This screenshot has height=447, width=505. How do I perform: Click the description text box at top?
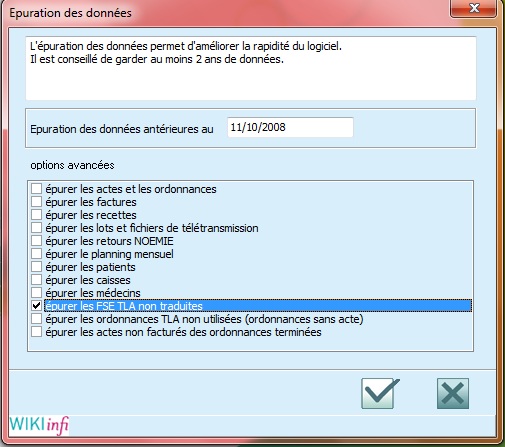[251, 68]
